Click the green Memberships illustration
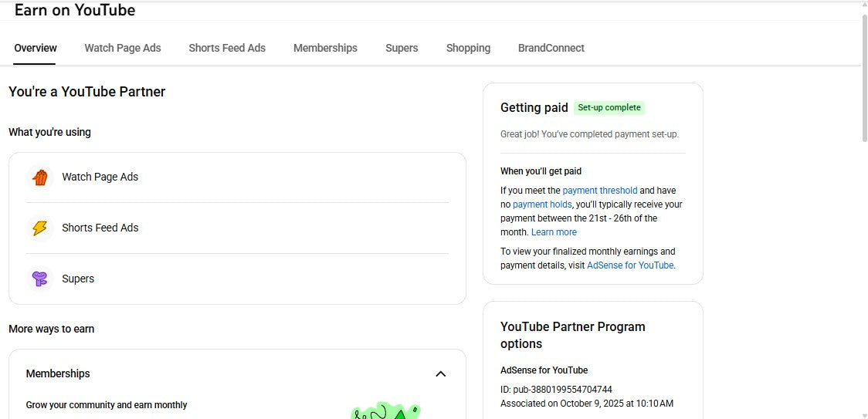Screen dimensions: 868x419 click(x=386, y=411)
